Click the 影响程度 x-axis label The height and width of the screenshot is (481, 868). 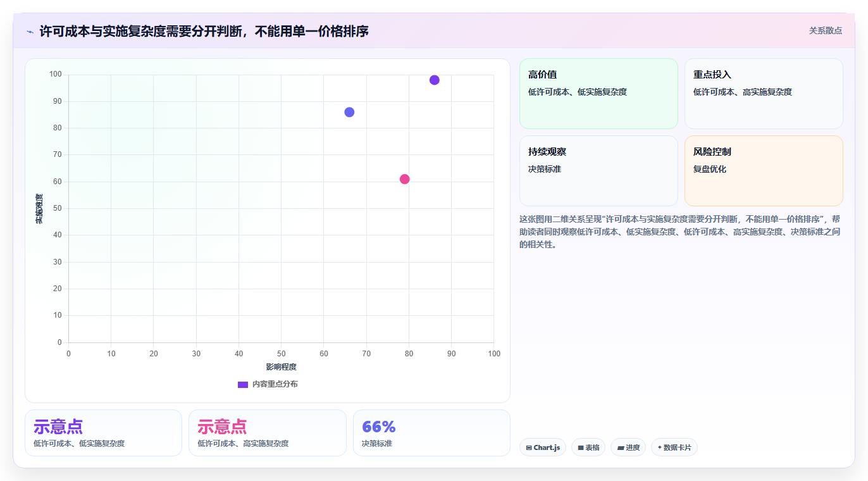(x=281, y=367)
